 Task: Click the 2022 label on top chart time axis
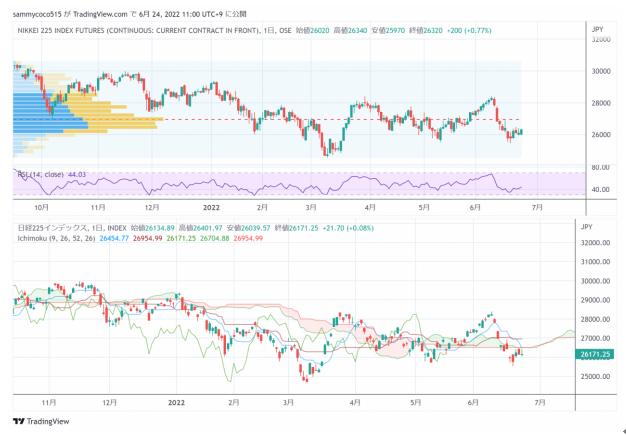(x=211, y=207)
